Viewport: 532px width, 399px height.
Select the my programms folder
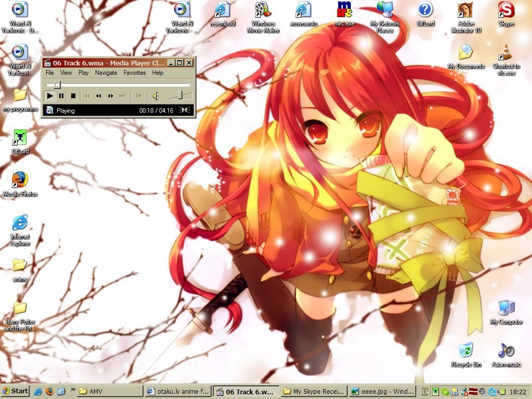tap(20, 100)
